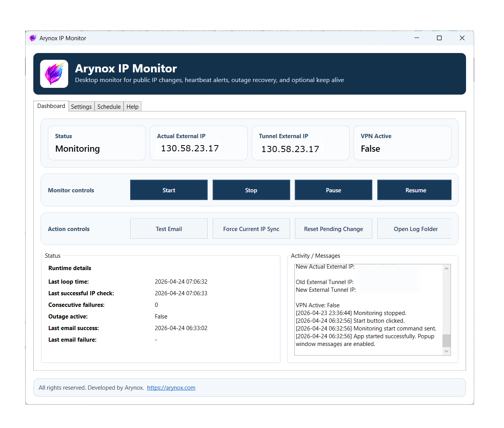504x428 pixels.
Task: Open the Help tab
Action: point(132,107)
